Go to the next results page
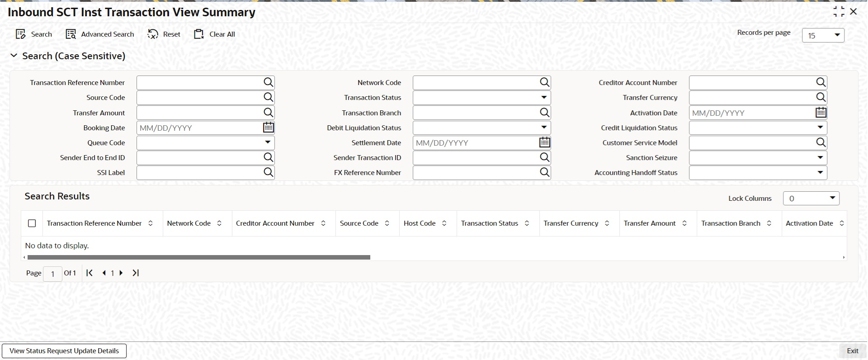This screenshot has width=868, height=360. (121, 273)
